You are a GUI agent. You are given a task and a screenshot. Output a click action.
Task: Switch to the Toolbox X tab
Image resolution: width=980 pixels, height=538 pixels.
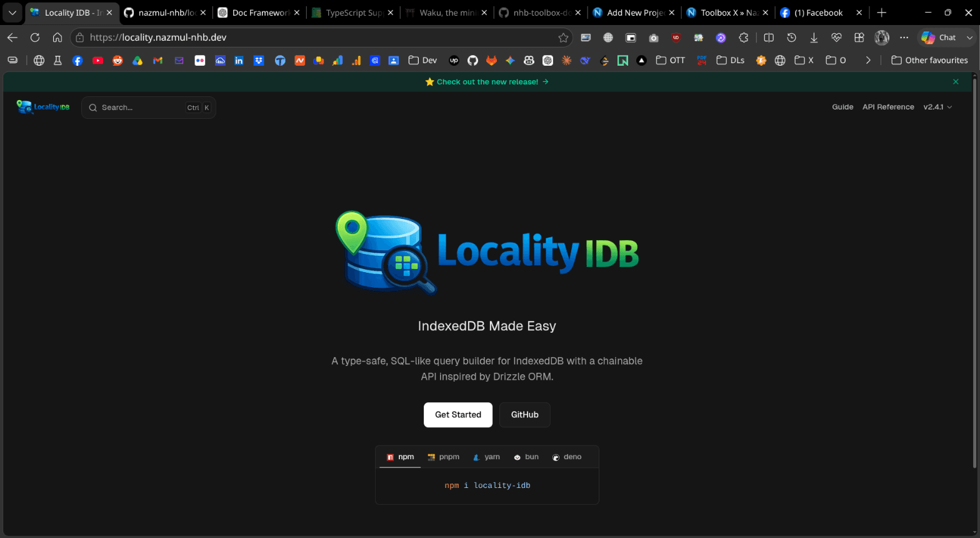[728, 13]
